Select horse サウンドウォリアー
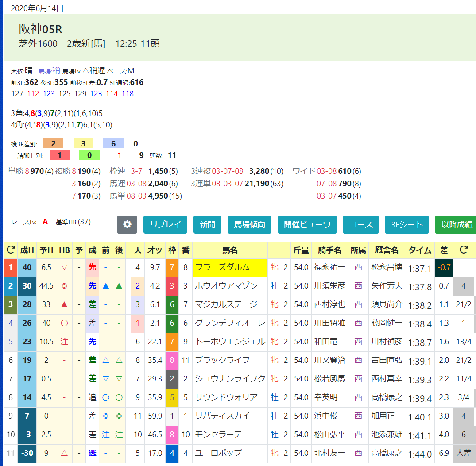476x466 pixels. pyautogui.click(x=230, y=397)
